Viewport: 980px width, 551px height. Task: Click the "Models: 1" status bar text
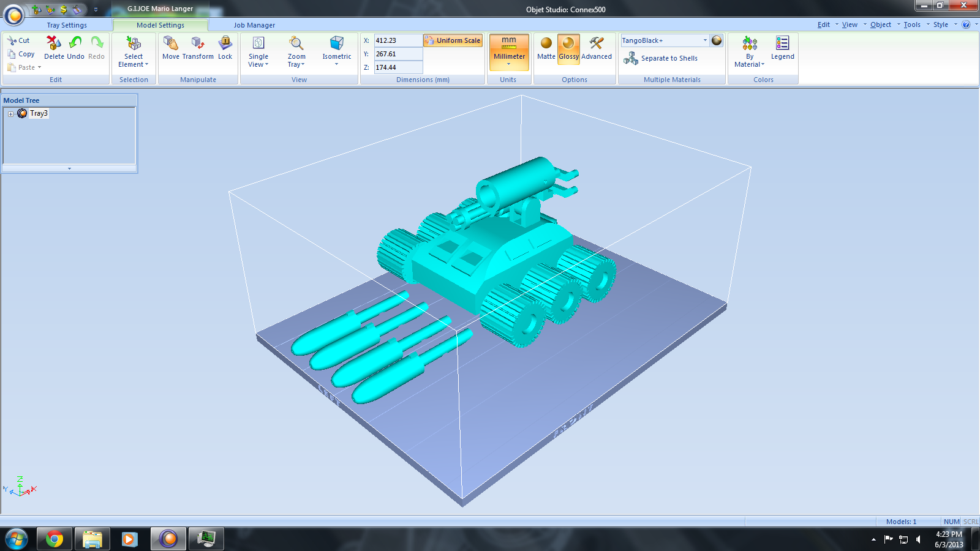coord(901,522)
